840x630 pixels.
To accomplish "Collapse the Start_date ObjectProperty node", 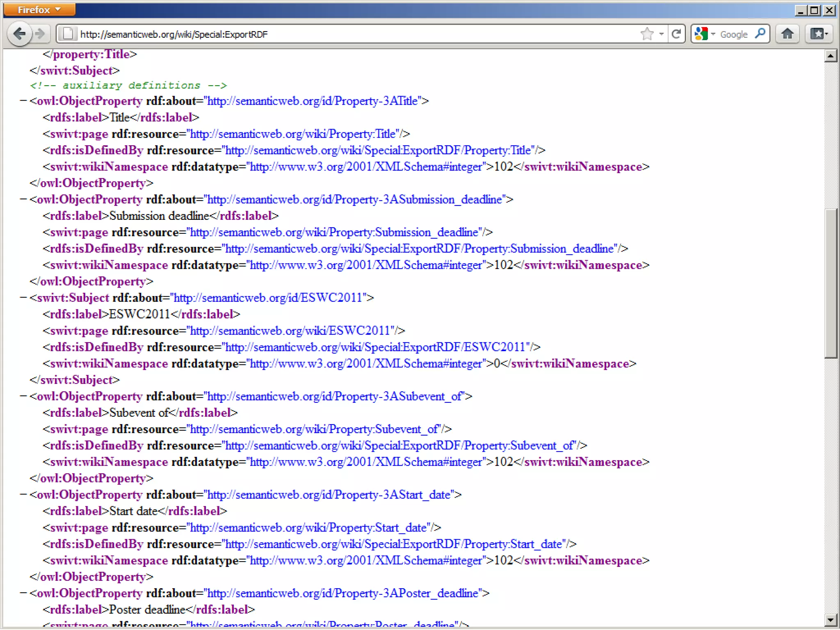I will pos(23,495).
